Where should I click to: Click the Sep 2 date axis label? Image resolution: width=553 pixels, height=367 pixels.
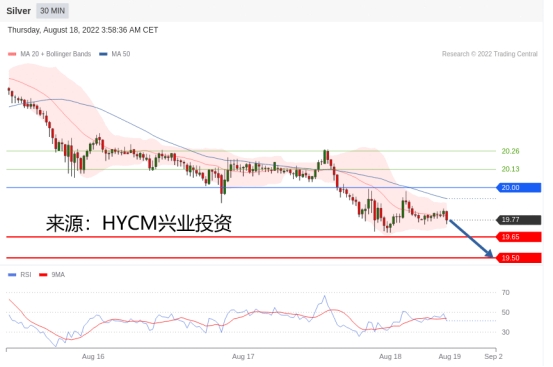[493, 356]
